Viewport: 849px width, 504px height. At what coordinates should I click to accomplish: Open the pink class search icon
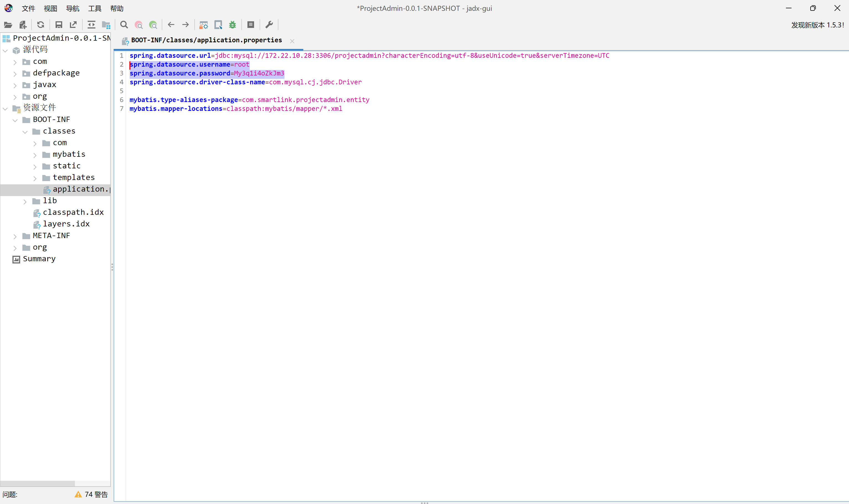pos(139,25)
